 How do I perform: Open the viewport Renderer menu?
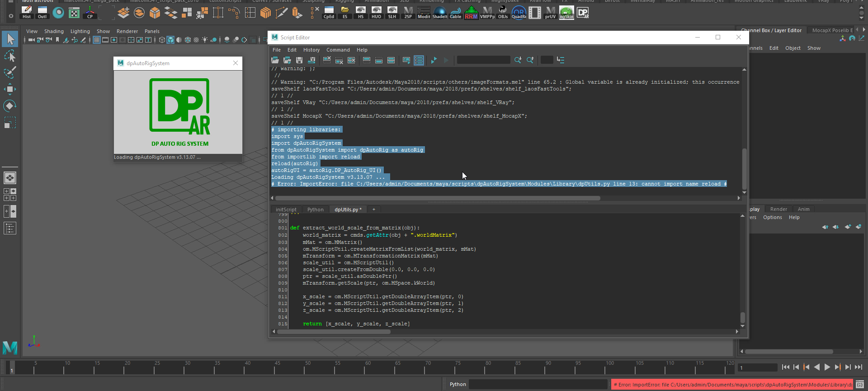point(127,31)
